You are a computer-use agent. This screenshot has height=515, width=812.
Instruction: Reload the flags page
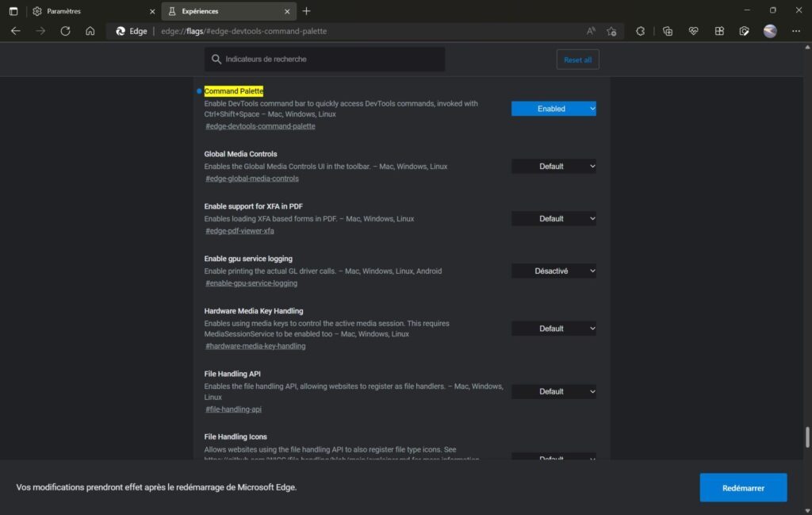(65, 31)
